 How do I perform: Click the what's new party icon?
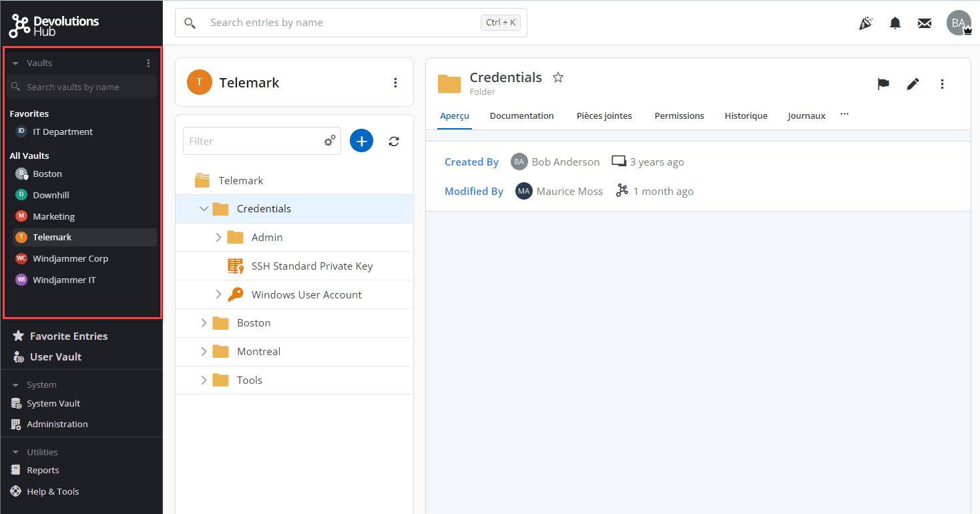click(866, 23)
